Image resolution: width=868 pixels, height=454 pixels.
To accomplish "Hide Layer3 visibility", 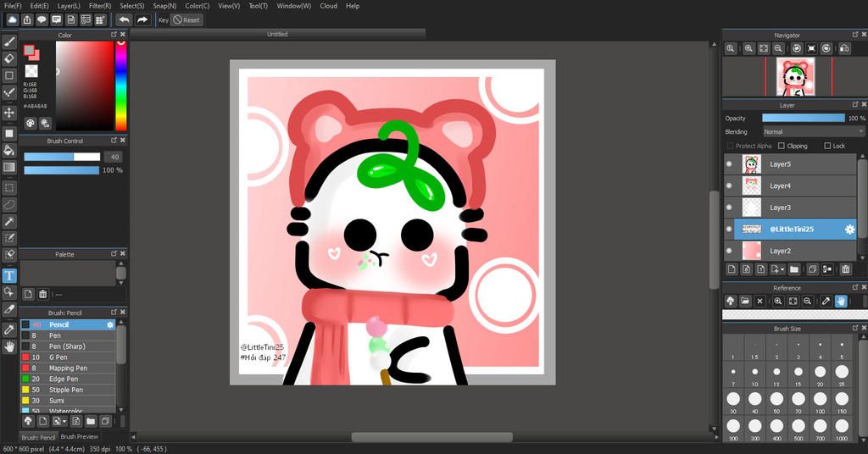I will (729, 208).
